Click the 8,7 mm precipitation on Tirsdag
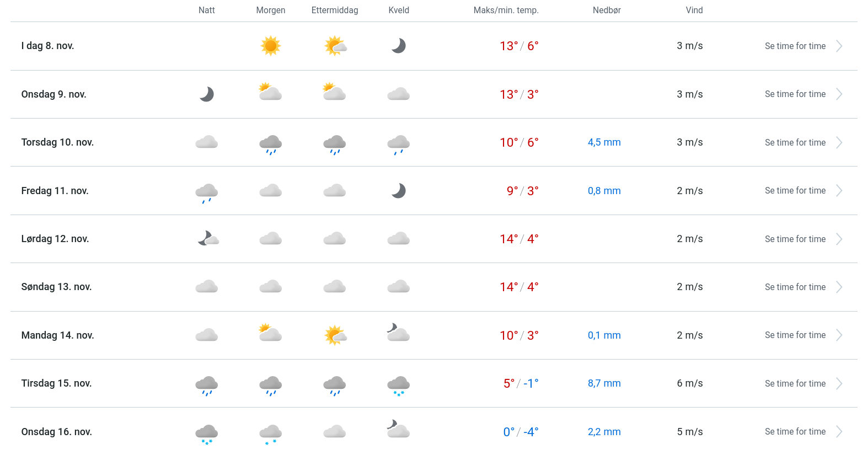Image resolution: width=868 pixels, height=455 pixels. (604, 383)
